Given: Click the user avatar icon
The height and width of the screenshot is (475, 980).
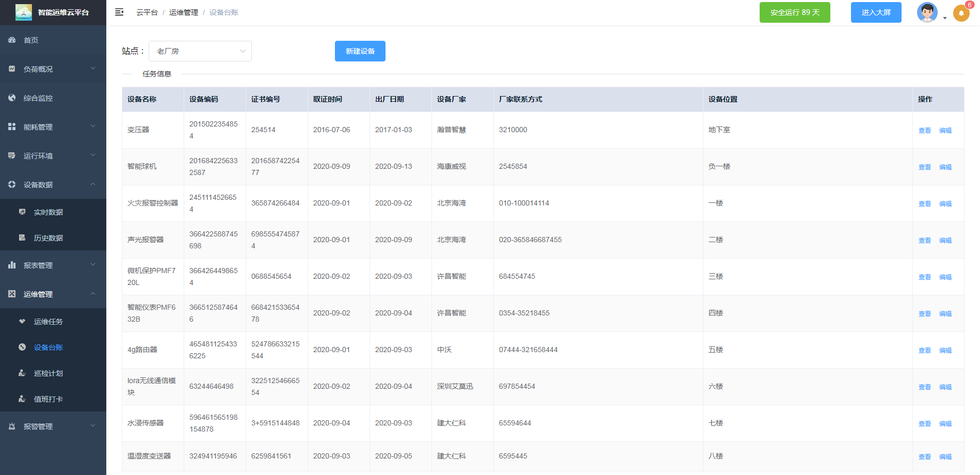Looking at the screenshot, I should coord(927,12).
